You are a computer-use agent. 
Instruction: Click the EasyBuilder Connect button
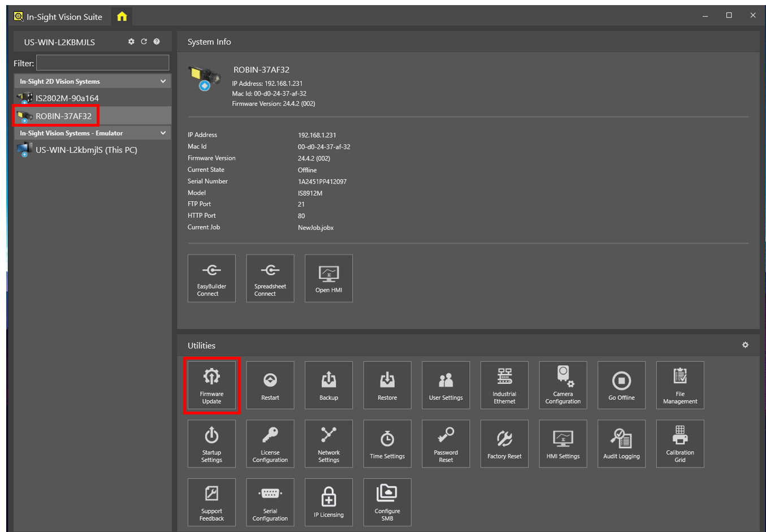tap(211, 278)
